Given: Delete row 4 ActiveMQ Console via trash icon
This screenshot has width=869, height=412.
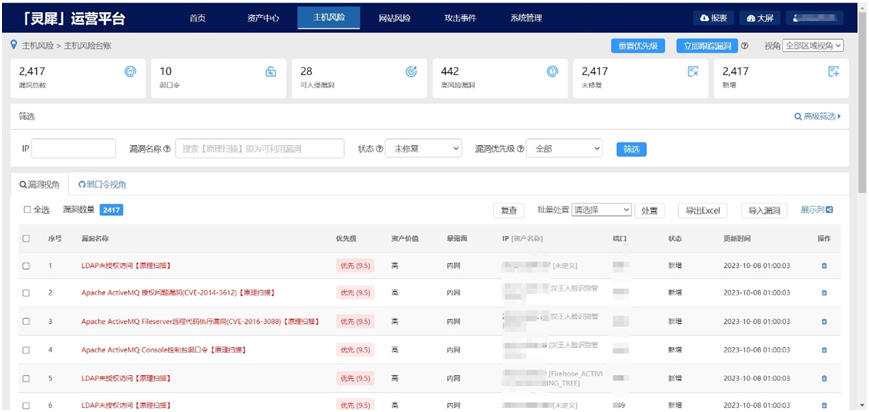Looking at the screenshot, I should click(x=824, y=350).
